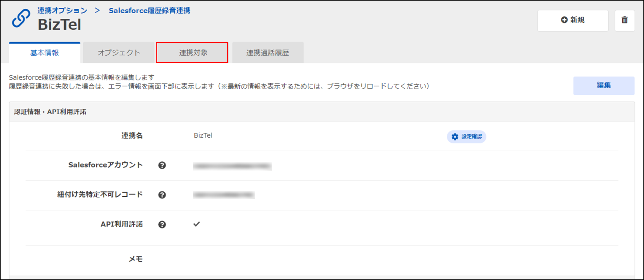Click the 連携名 field label
Viewport: 644px width, 280px height.
pyautogui.click(x=132, y=136)
